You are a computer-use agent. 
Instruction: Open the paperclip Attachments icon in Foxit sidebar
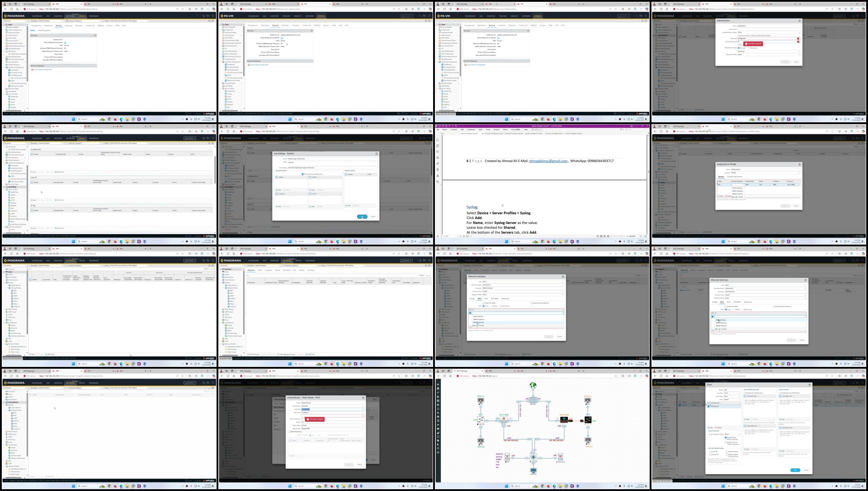(x=437, y=163)
